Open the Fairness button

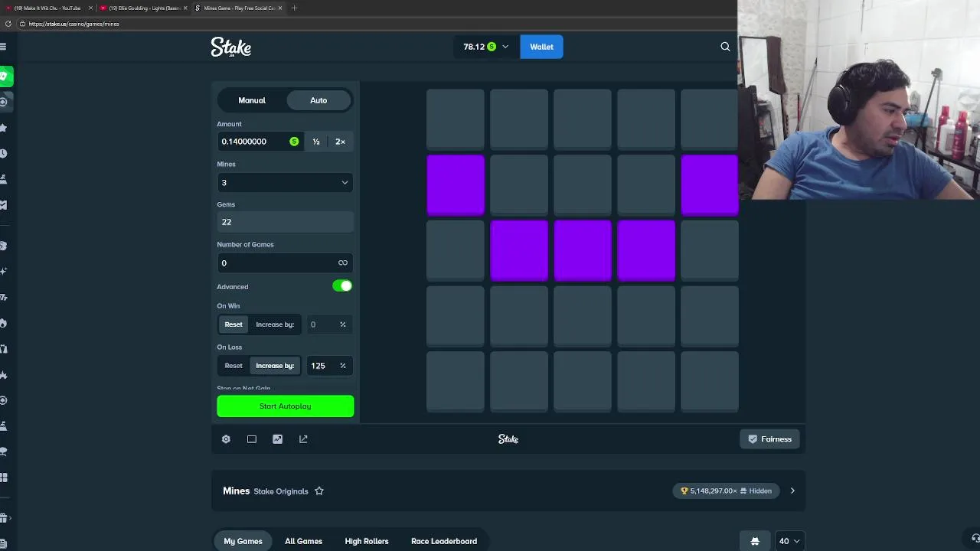[x=769, y=439]
